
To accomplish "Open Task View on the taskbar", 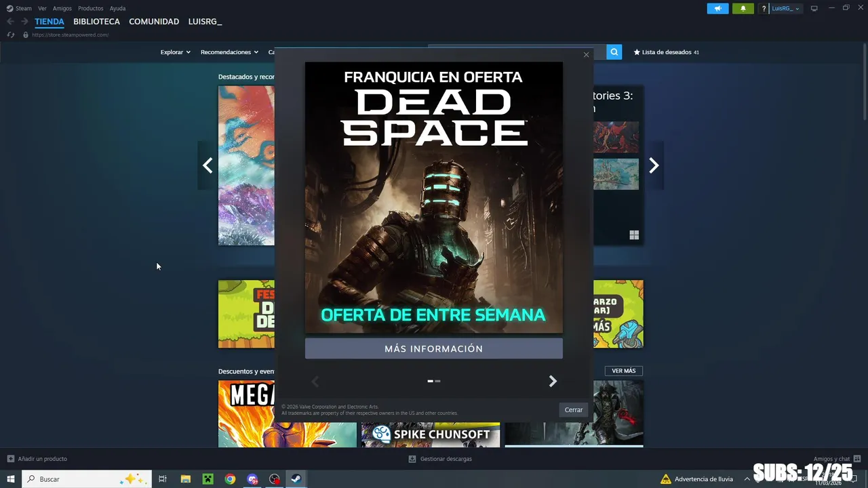I will coord(163,479).
